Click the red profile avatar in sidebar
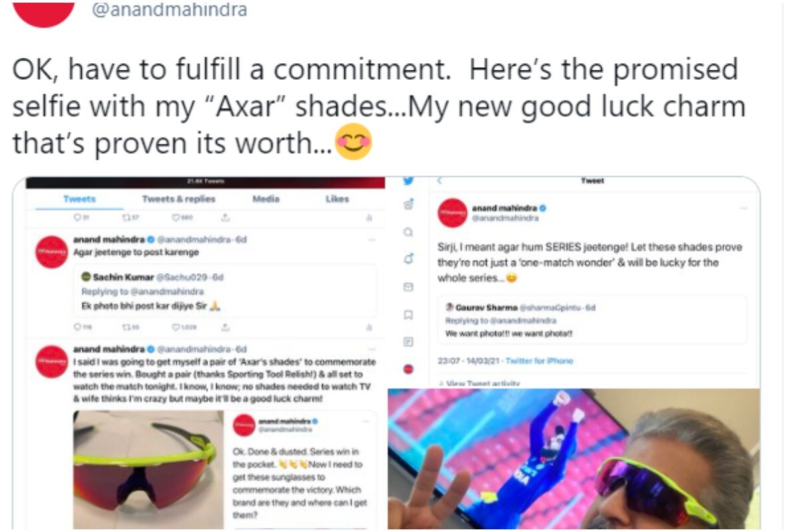The height and width of the screenshot is (532, 798). click(408, 369)
